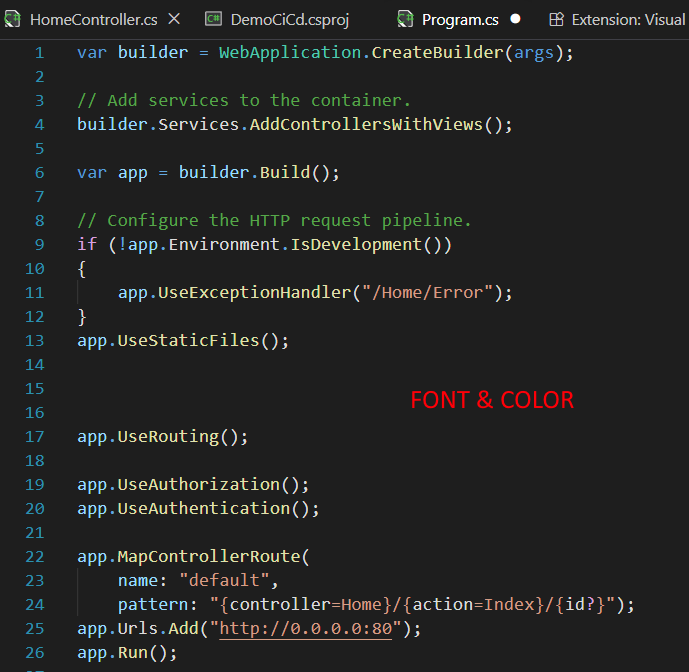Screen dimensions: 689x672
Task: Click the C# file icon on HomeController.cs tab
Action: click(x=13, y=19)
